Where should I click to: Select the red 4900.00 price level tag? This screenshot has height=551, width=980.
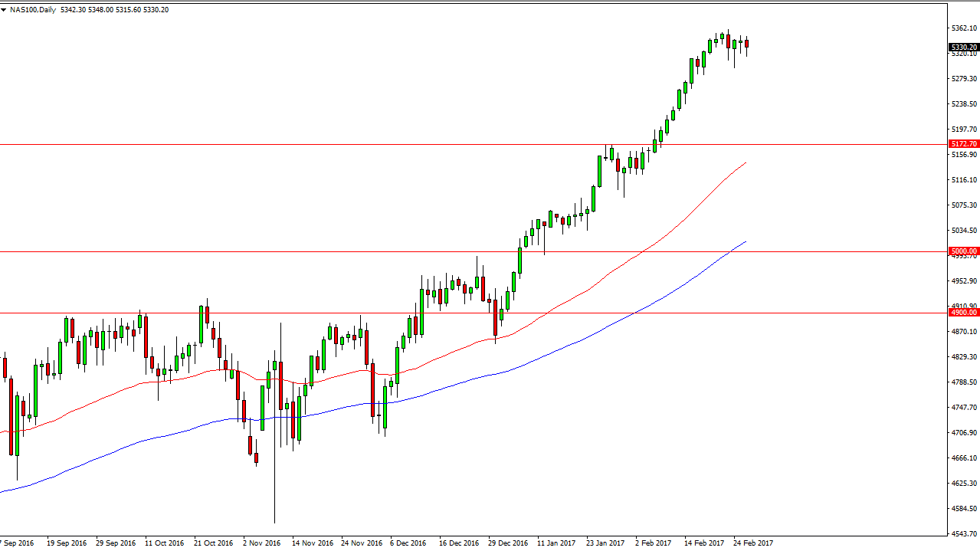964,312
